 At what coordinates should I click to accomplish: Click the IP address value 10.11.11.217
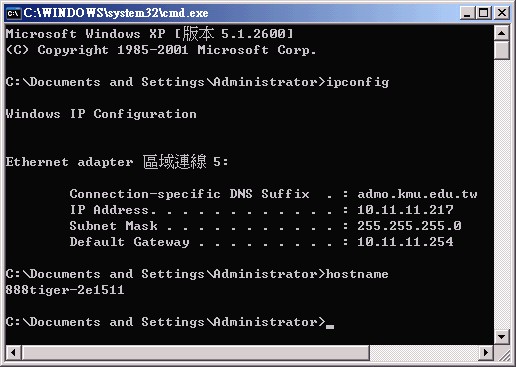(405, 210)
